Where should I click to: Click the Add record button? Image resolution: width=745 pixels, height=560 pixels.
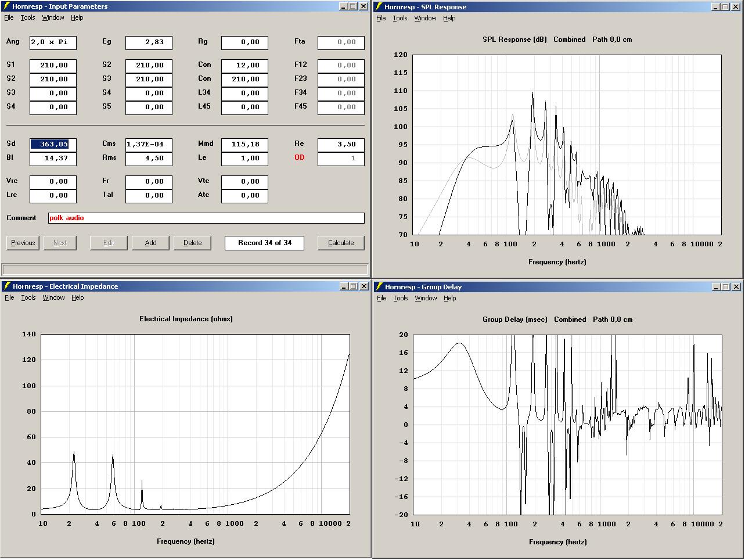151,243
